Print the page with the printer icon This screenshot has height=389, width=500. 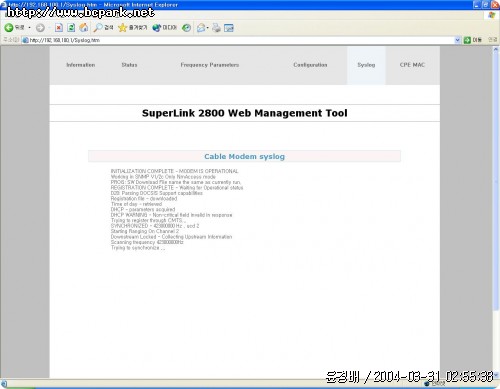click(216, 28)
